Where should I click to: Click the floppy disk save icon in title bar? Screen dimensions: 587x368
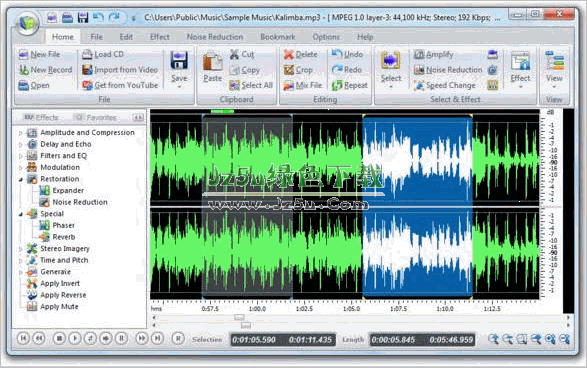coord(83,17)
